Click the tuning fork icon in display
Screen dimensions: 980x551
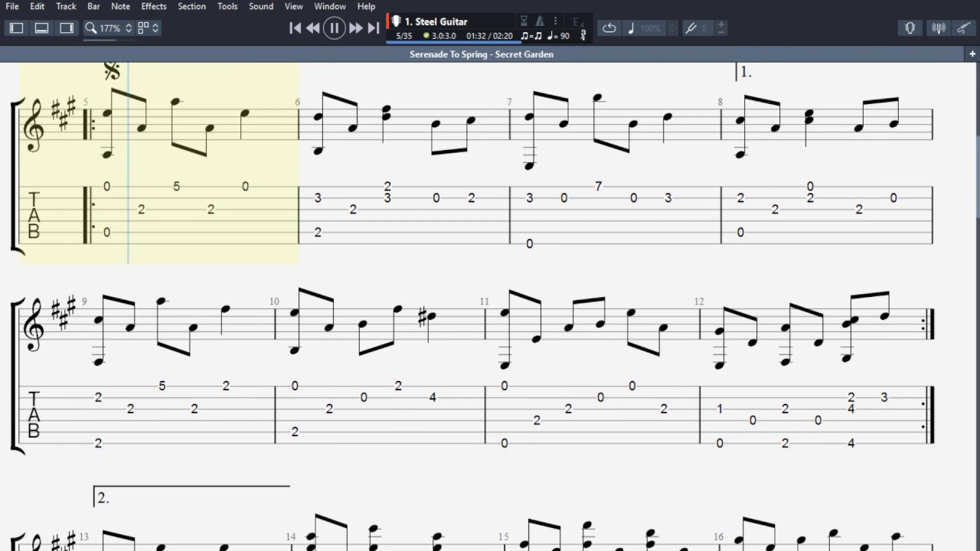583,35
